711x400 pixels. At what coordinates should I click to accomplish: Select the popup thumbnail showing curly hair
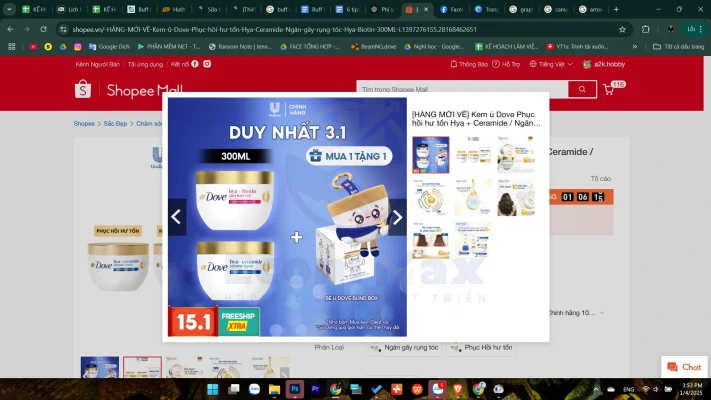pyautogui.click(x=516, y=197)
